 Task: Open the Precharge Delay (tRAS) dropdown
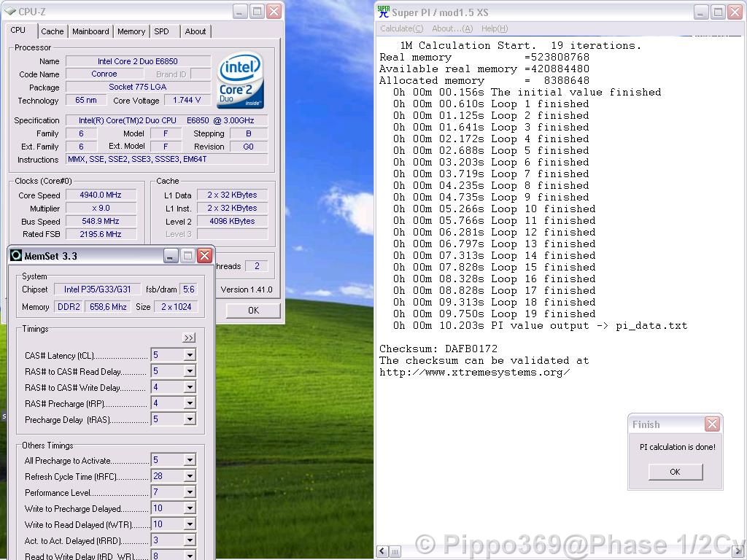[190, 419]
